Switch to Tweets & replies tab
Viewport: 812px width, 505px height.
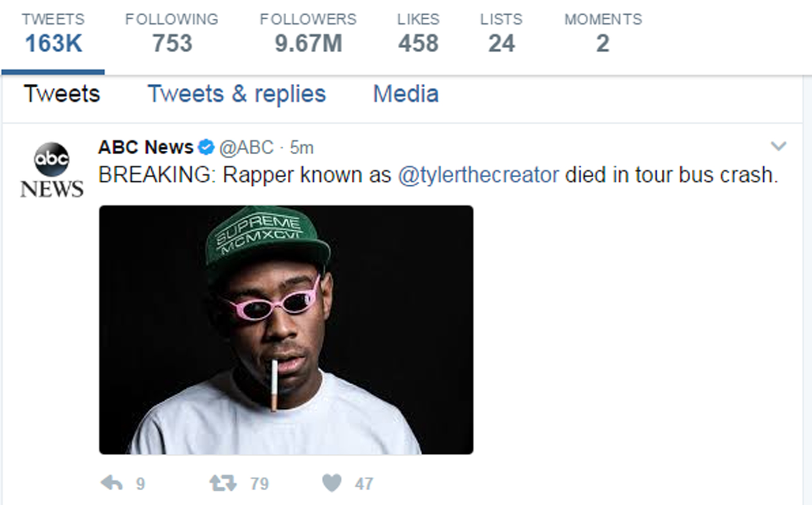coord(236,94)
